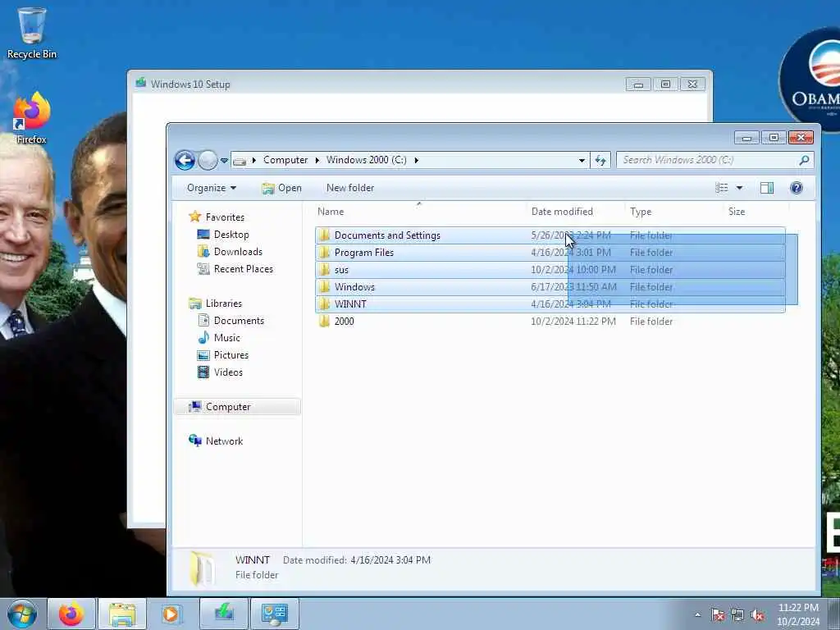Open the view options dropdown arrow
The height and width of the screenshot is (630, 840).
tap(739, 188)
